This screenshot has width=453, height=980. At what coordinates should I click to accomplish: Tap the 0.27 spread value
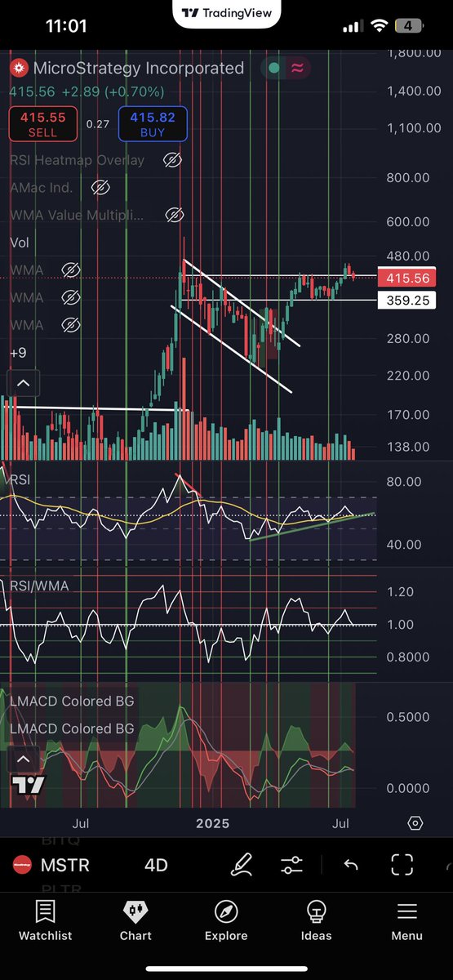click(98, 125)
